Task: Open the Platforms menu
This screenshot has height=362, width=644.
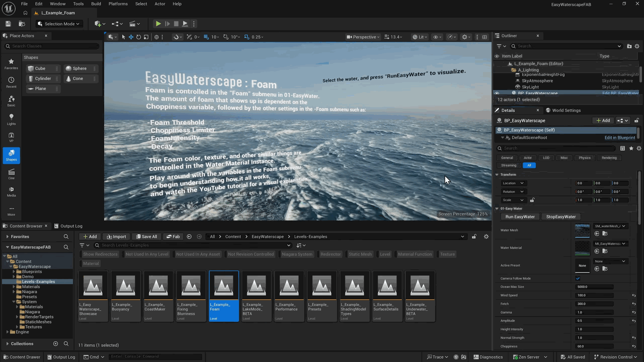Action: [118, 4]
